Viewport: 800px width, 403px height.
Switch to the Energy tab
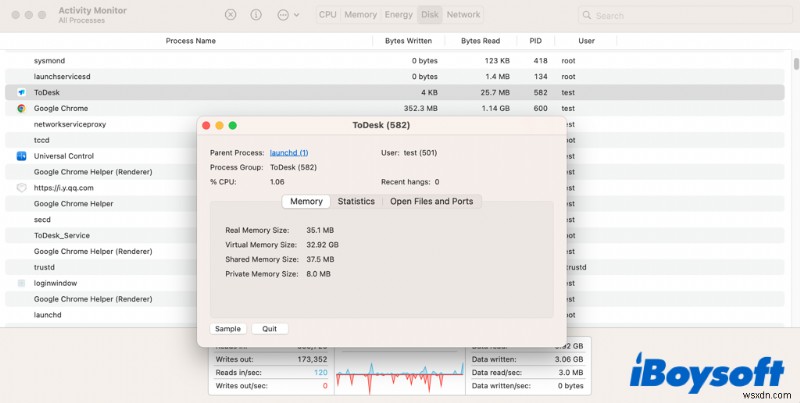(398, 15)
